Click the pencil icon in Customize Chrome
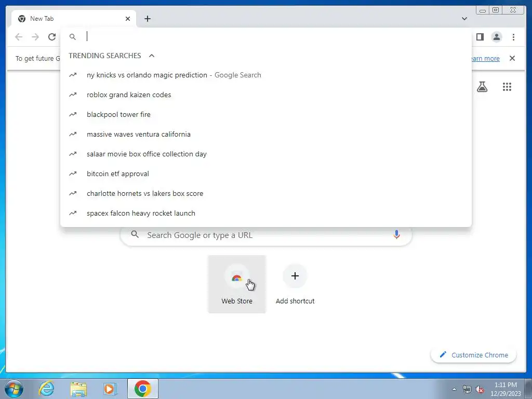 pyautogui.click(x=443, y=354)
